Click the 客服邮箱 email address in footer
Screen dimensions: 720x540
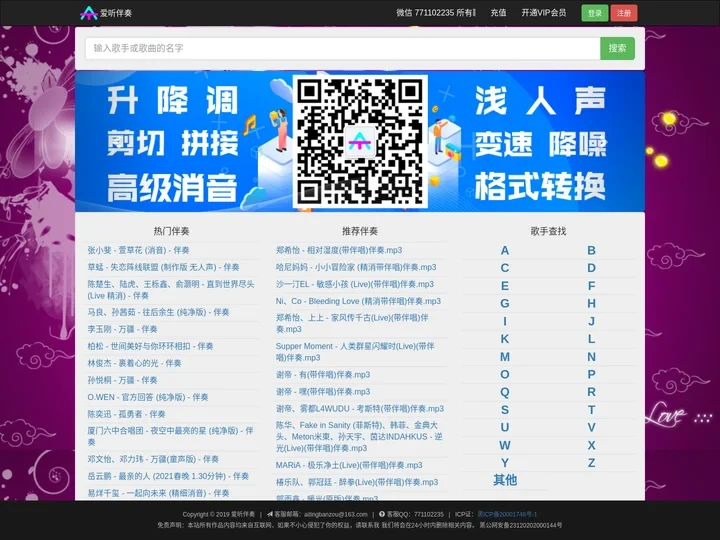tap(336, 514)
